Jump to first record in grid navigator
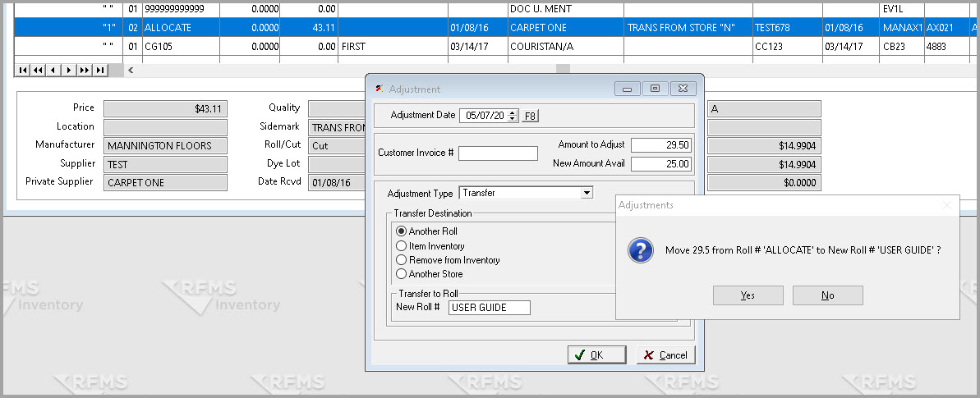Viewport: 980px width, 398px height. (23, 70)
